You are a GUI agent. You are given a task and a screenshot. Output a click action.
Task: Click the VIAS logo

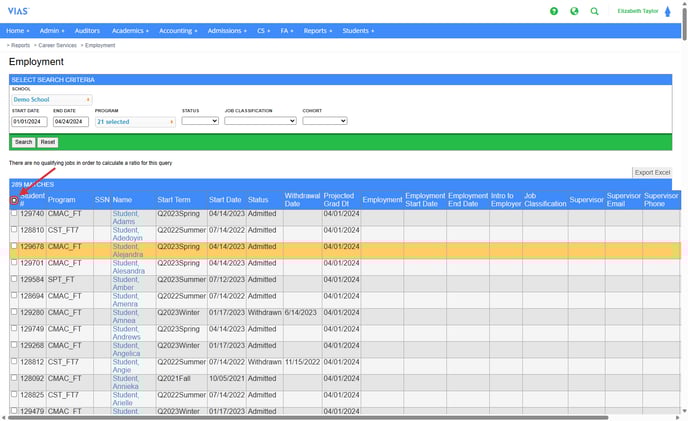tap(17, 10)
